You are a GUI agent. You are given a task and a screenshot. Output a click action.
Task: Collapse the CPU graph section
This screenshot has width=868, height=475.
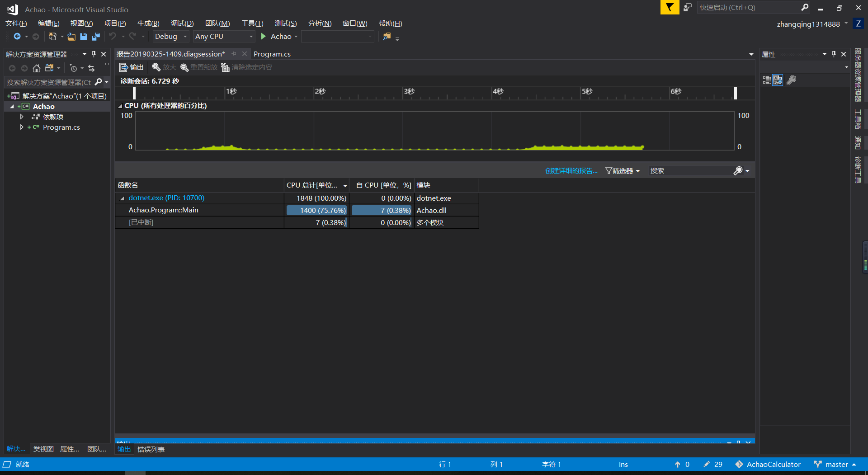point(120,106)
